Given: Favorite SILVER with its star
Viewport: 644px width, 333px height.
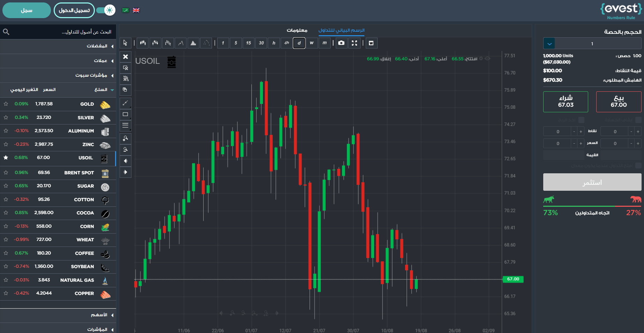Looking at the screenshot, I should (6, 118).
